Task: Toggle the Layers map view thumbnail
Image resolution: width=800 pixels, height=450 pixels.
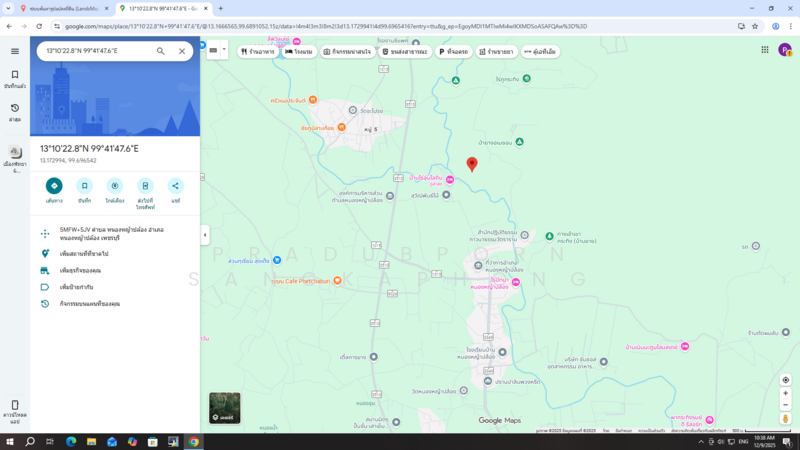Action: pos(225,407)
